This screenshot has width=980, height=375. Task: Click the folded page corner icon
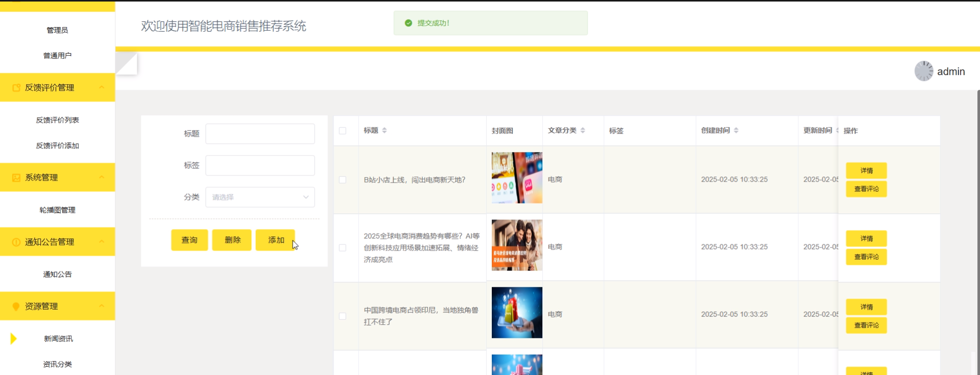[126, 63]
